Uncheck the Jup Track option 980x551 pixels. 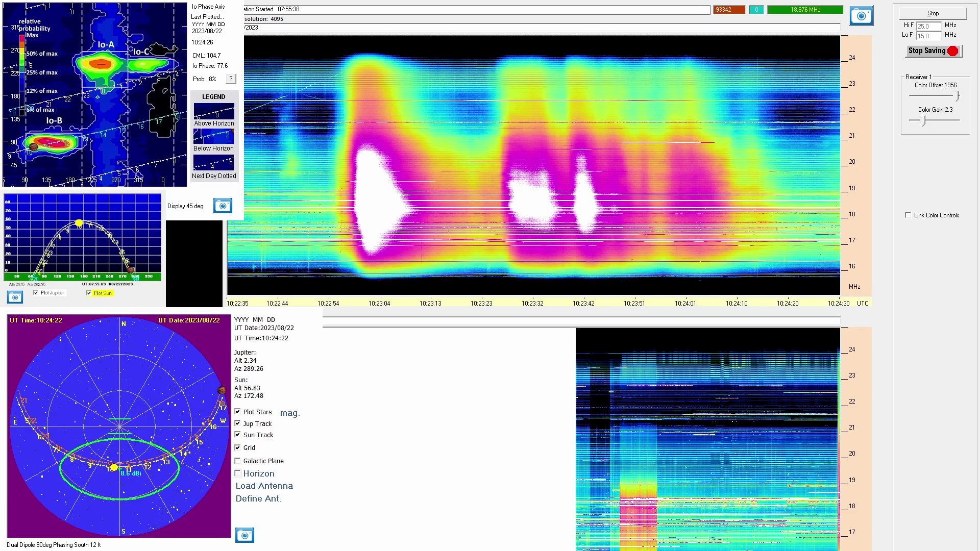[237, 423]
